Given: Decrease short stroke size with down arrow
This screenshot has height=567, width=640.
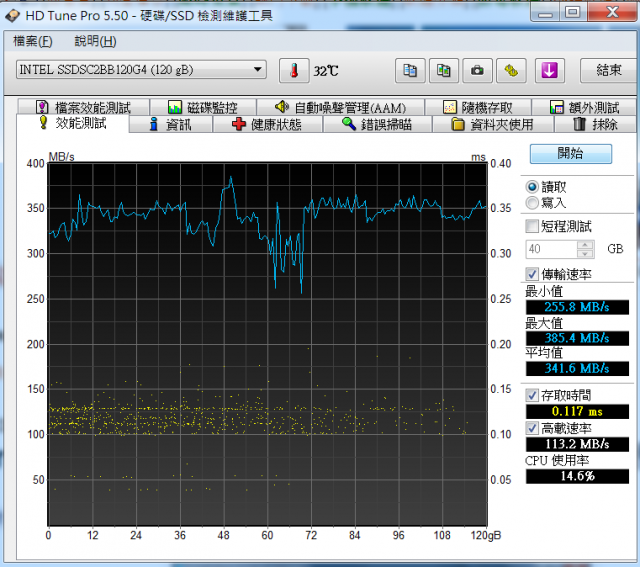Looking at the screenshot, I should pyautogui.click(x=585, y=254).
